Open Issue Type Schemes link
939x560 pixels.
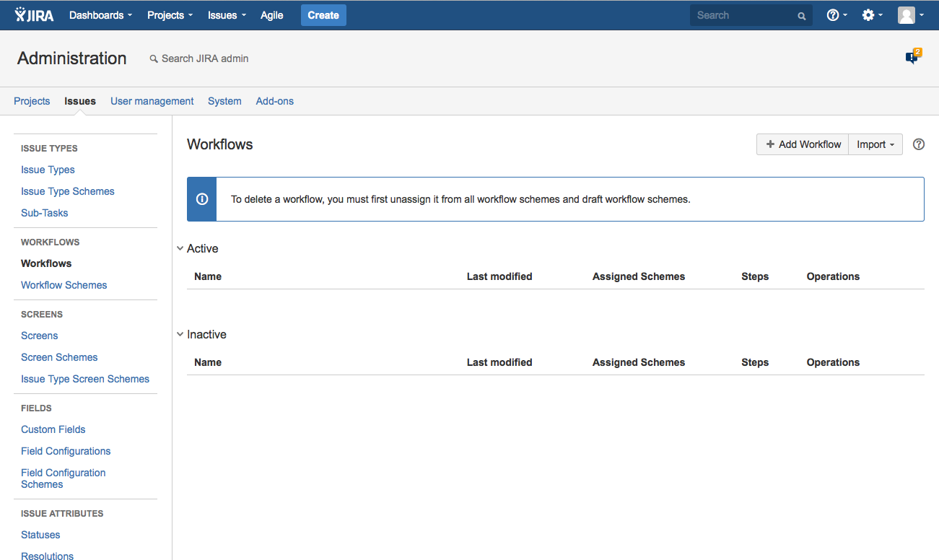tap(68, 191)
